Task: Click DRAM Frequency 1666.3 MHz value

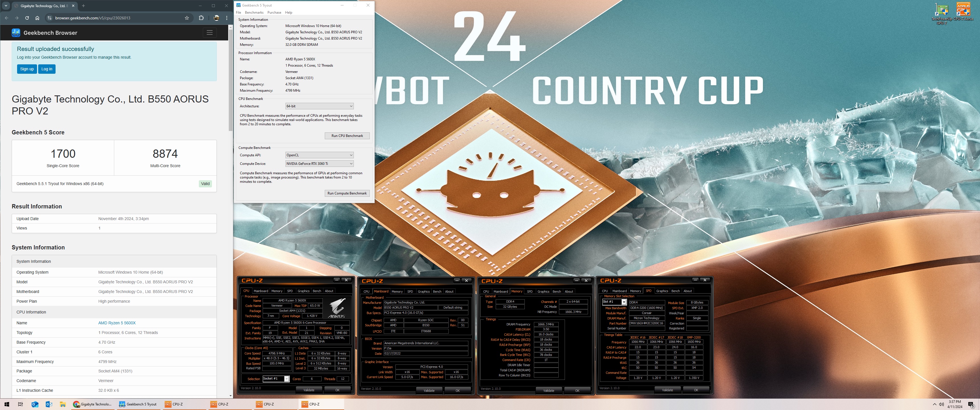Action: click(x=546, y=324)
